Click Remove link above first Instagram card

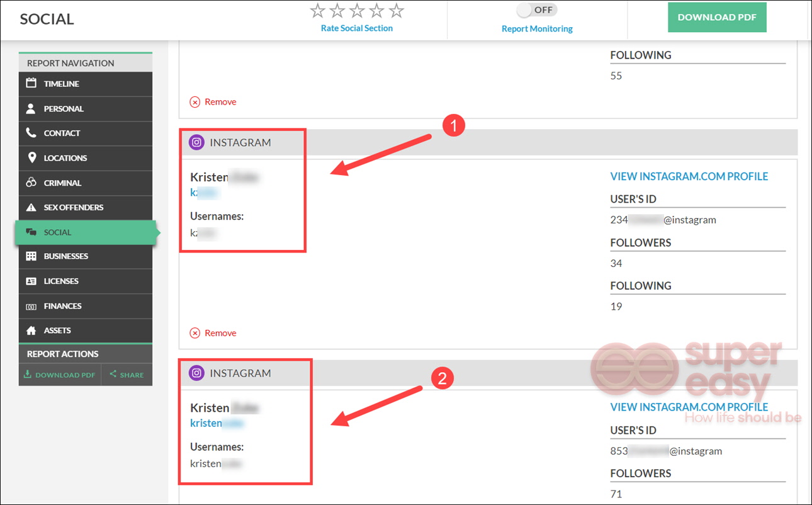220,102
